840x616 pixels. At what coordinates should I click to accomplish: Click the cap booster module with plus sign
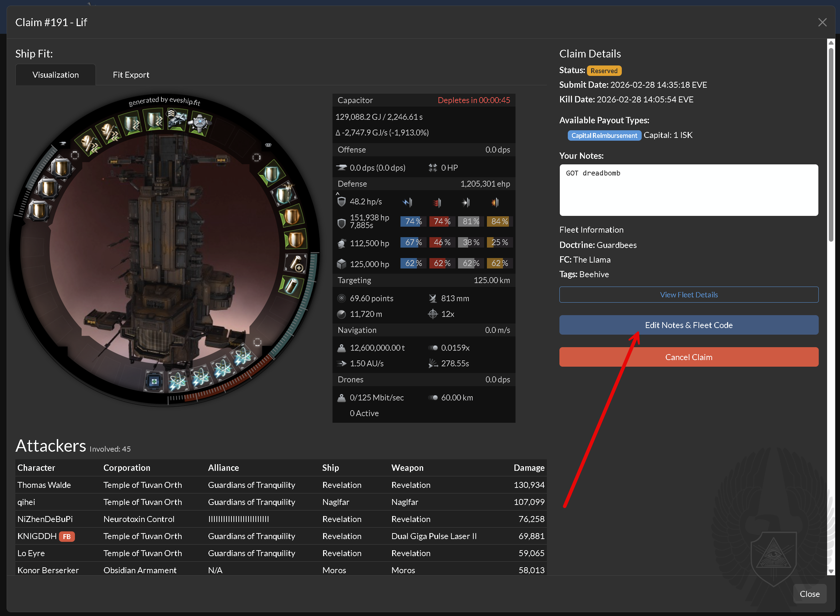pyautogui.click(x=296, y=263)
